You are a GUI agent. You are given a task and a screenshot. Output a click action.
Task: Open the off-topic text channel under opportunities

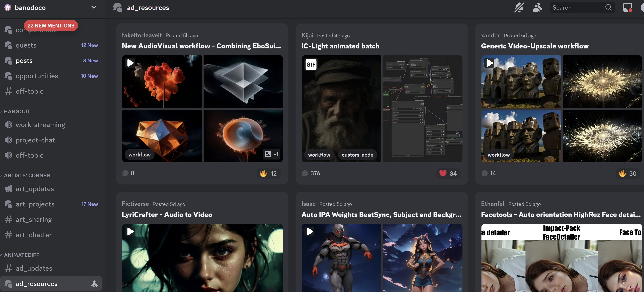click(x=51, y=91)
